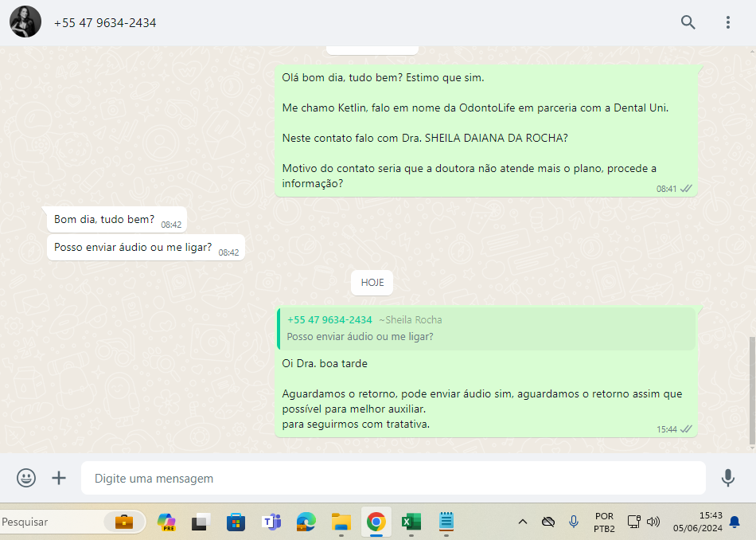756x540 pixels.
Task: Click message starting Olá bom dia, tudo bem?
Action: 486,131
